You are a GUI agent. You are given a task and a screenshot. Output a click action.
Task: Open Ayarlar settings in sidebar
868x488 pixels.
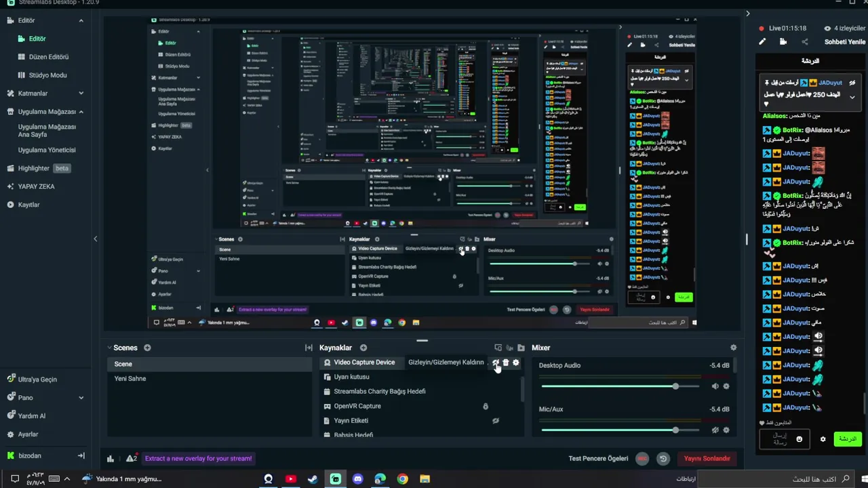(28, 434)
